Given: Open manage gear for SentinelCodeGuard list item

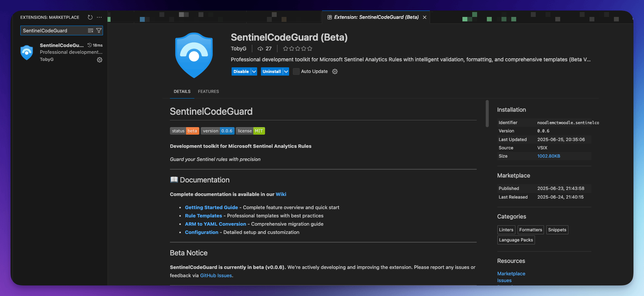Looking at the screenshot, I should tap(100, 60).
